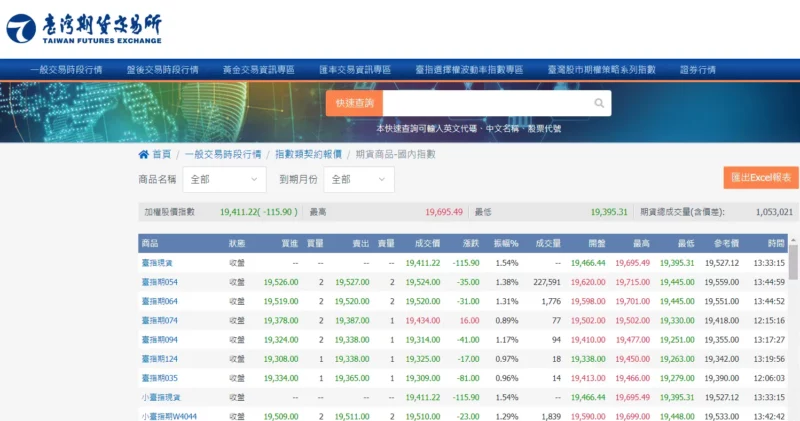
Task: Click total futures volume 1,053,021
Action: [x=774, y=212]
